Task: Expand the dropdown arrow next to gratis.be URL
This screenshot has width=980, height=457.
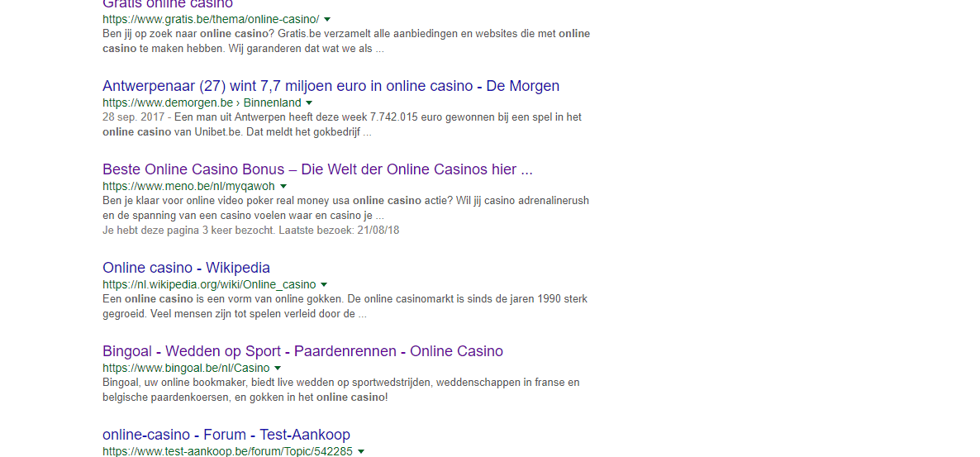Action: pyautogui.click(x=327, y=19)
